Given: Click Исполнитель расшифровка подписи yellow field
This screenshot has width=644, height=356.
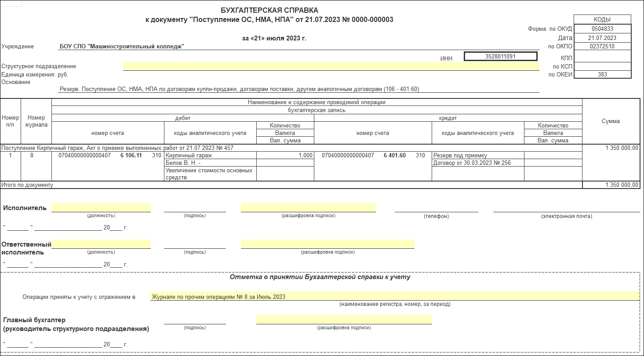Looking at the screenshot, I should [308, 207].
